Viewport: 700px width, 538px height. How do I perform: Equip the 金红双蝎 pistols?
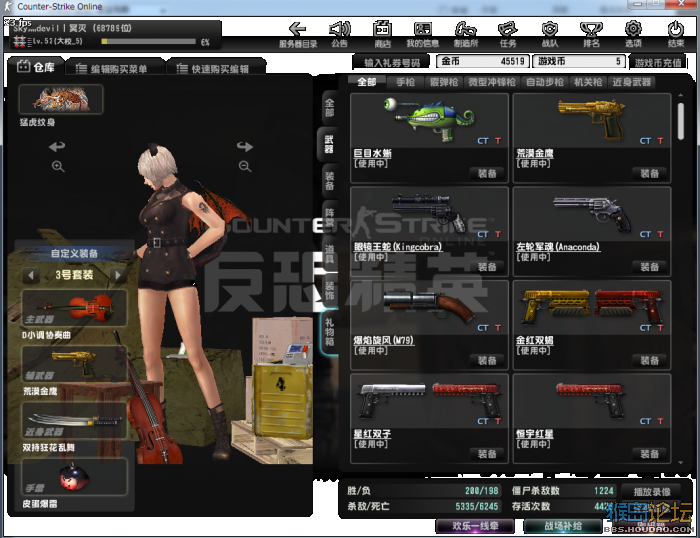pos(649,360)
